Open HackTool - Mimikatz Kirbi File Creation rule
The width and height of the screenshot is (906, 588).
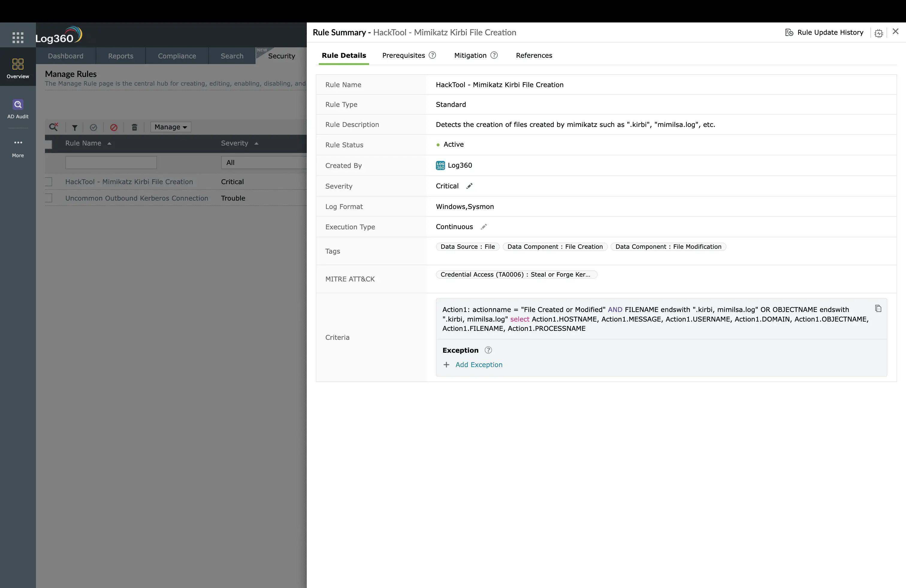129,182
